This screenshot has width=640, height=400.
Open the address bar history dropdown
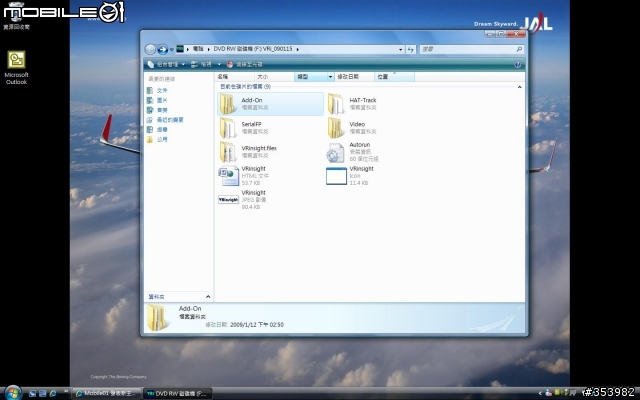(x=400, y=49)
